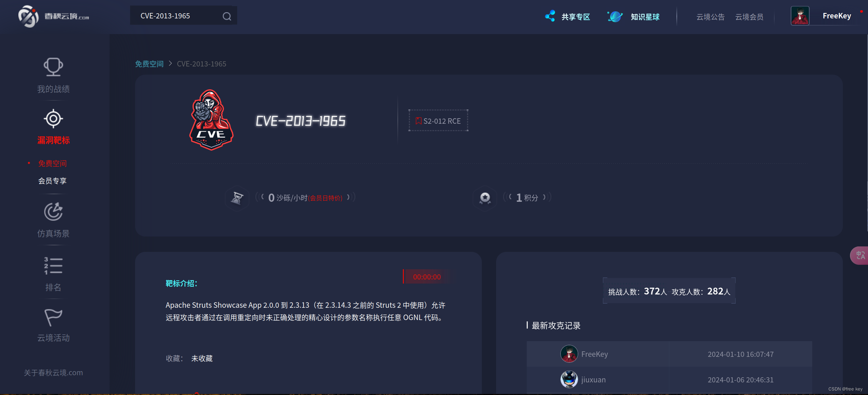The height and width of the screenshot is (395, 868).
Task: Click the 免费空间 breadcrumb link
Action: 149,64
